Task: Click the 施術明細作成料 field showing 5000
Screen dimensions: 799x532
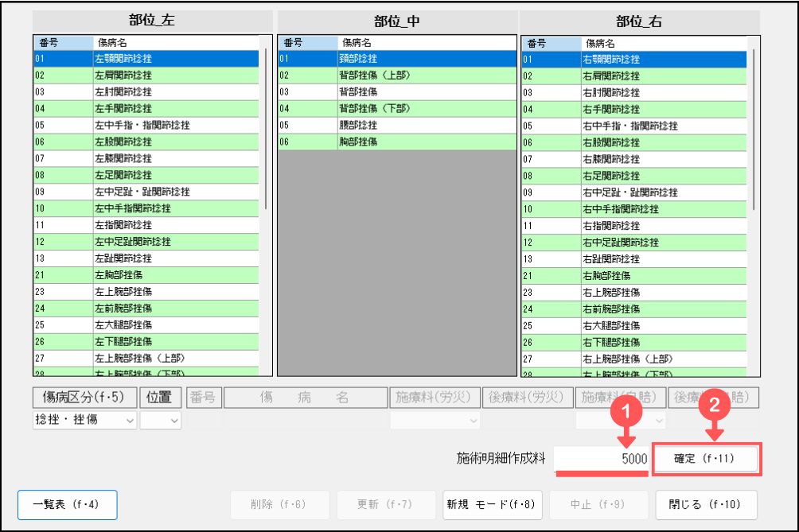Action: [601, 459]
